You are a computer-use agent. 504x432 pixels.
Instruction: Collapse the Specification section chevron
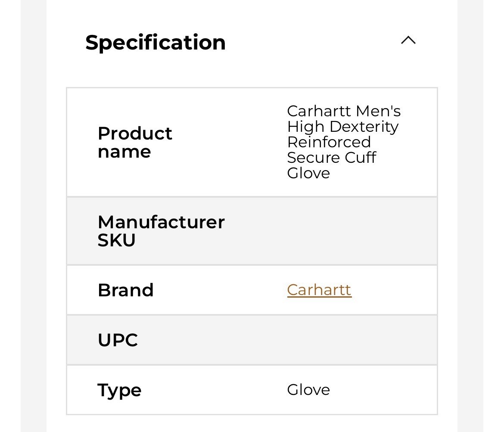point(408,40)
